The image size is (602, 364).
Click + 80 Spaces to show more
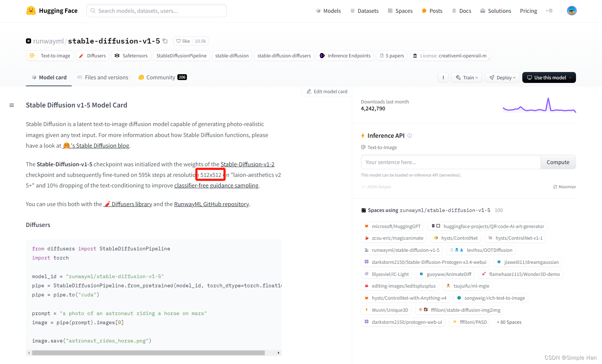pyautogui.click(x=509, y=322)
